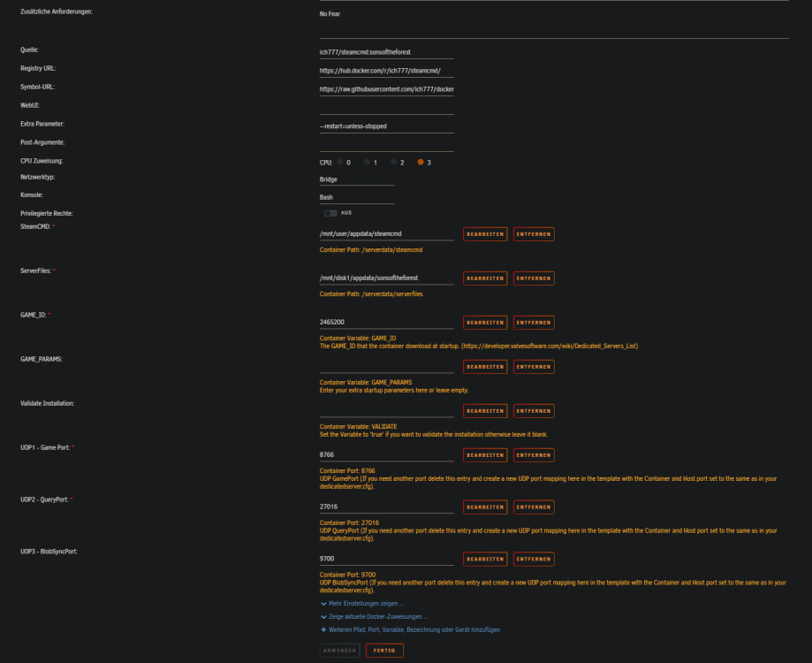This screenshot has width=812, height=663.
Task: Click the Fertig button
Action: tap(384, 650)
